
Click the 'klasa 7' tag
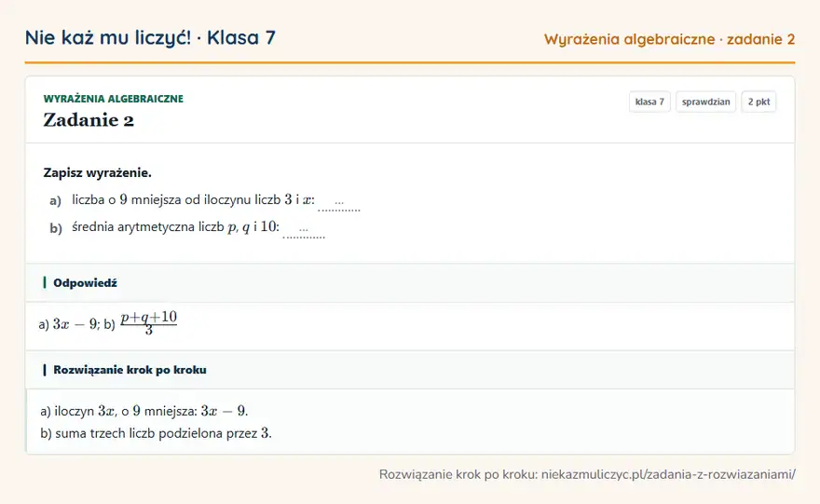[x=649, y=102]
